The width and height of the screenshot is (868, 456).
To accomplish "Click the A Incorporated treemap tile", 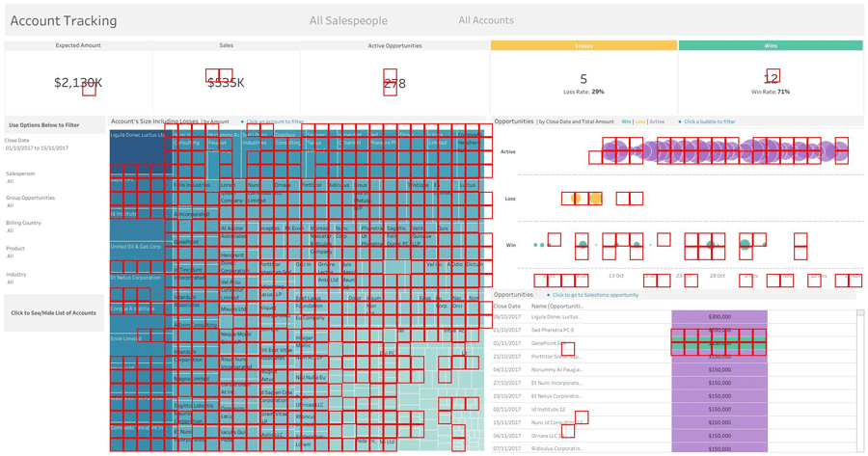I will point(197,224).
